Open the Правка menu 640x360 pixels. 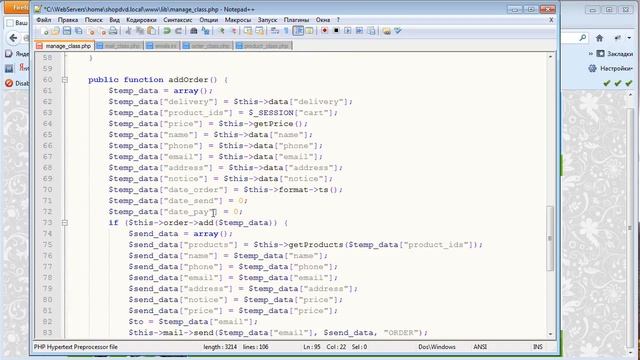(68, 20)
